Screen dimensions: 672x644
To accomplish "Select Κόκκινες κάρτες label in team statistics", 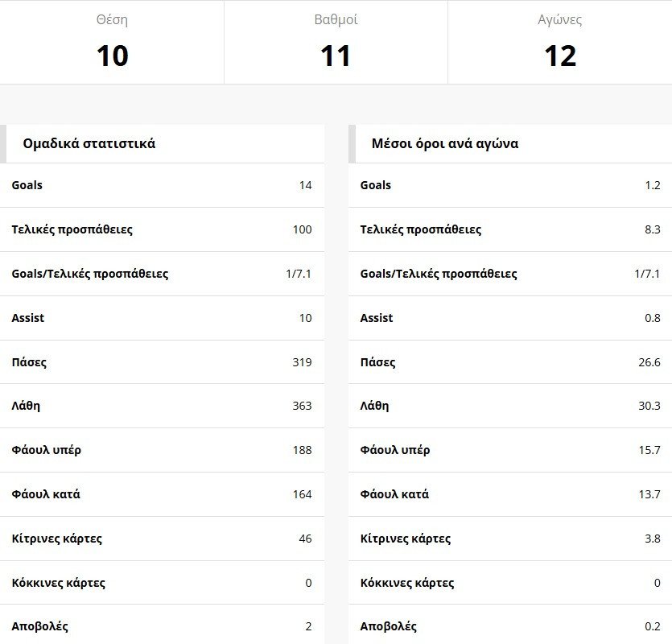I will [x=59, y=583].
